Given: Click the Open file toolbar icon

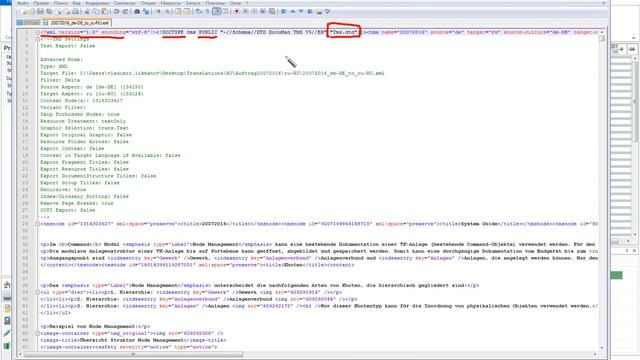Looking at the screenshot, I should pyautogui.click(x=31, y=11).
